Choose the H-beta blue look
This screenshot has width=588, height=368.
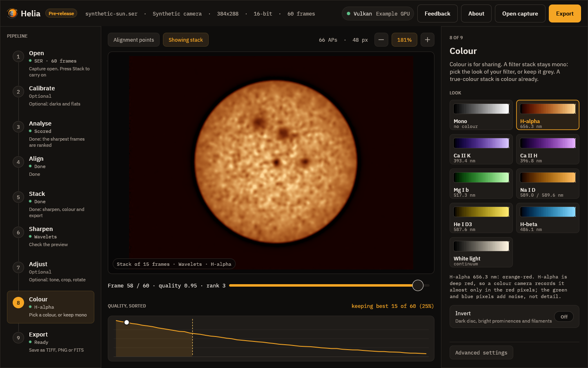click(x=548, y=218)
